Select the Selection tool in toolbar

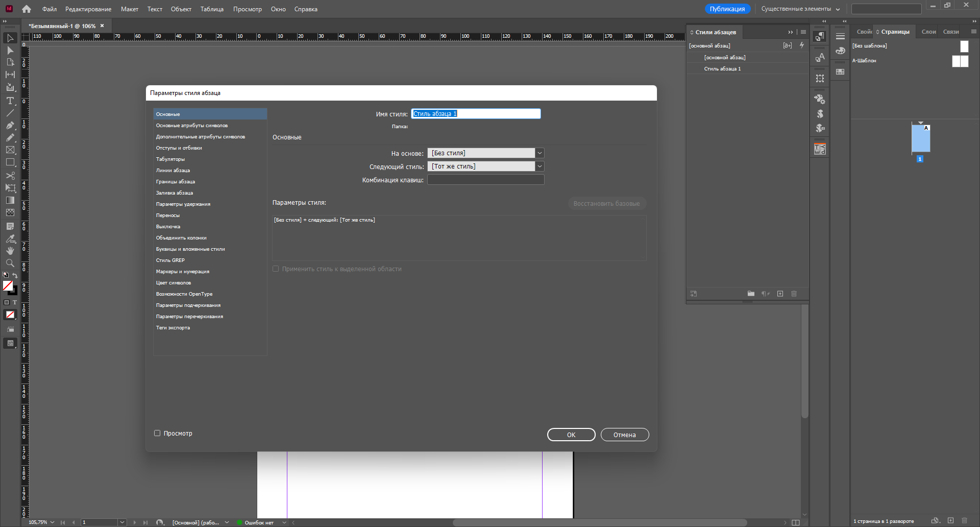(x=10, y=38)
